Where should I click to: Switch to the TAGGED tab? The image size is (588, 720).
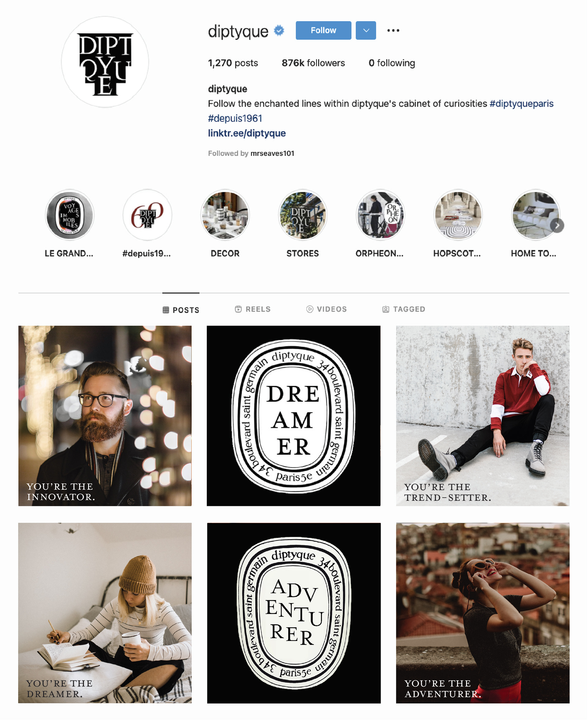pos(404,309)
